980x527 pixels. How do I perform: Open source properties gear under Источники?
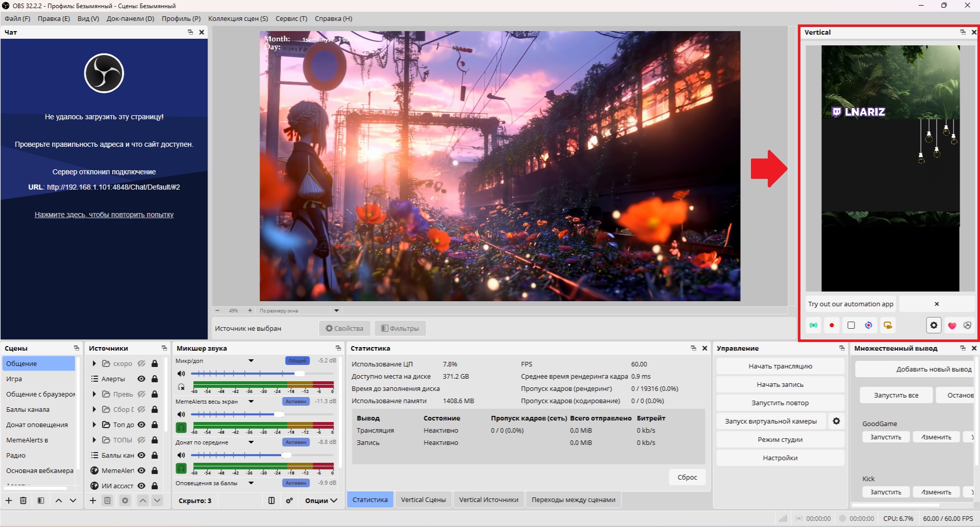pyautogui.click(x=125, y=500)
